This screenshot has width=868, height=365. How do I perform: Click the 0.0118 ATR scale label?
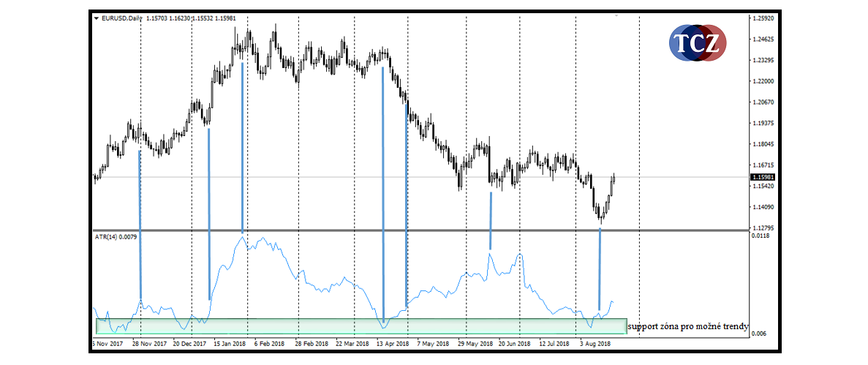[760, 236]
